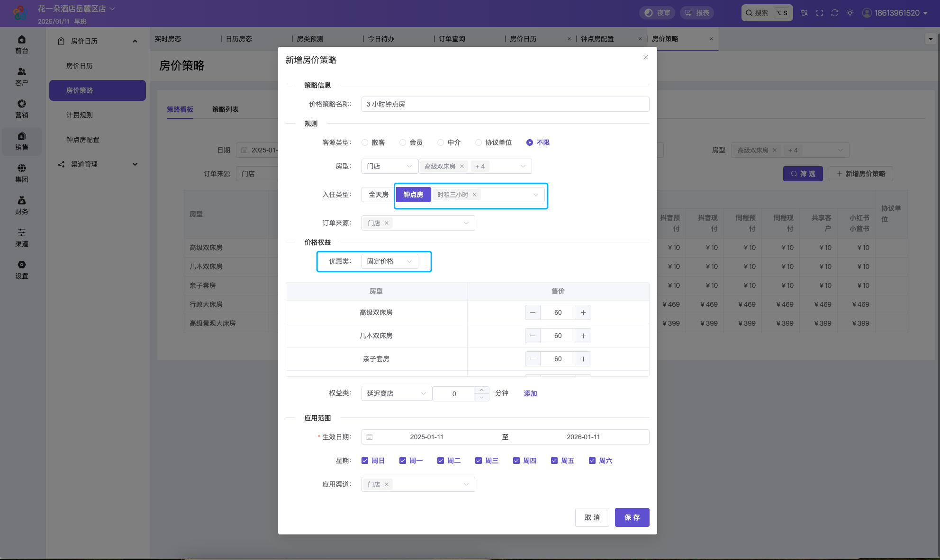Switch to the 日历房态 tab
This screenshot has width=940, height=560.
click(x=239, y=39)
